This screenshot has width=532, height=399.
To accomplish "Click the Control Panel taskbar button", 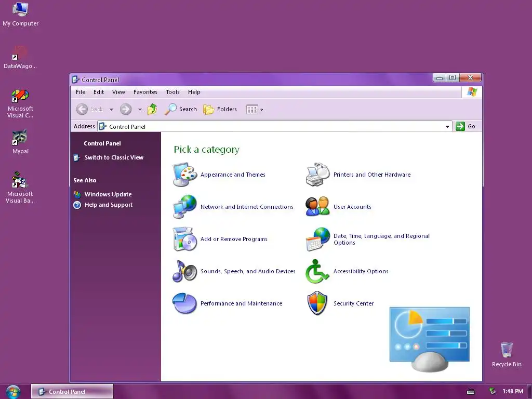I will 72,392.
